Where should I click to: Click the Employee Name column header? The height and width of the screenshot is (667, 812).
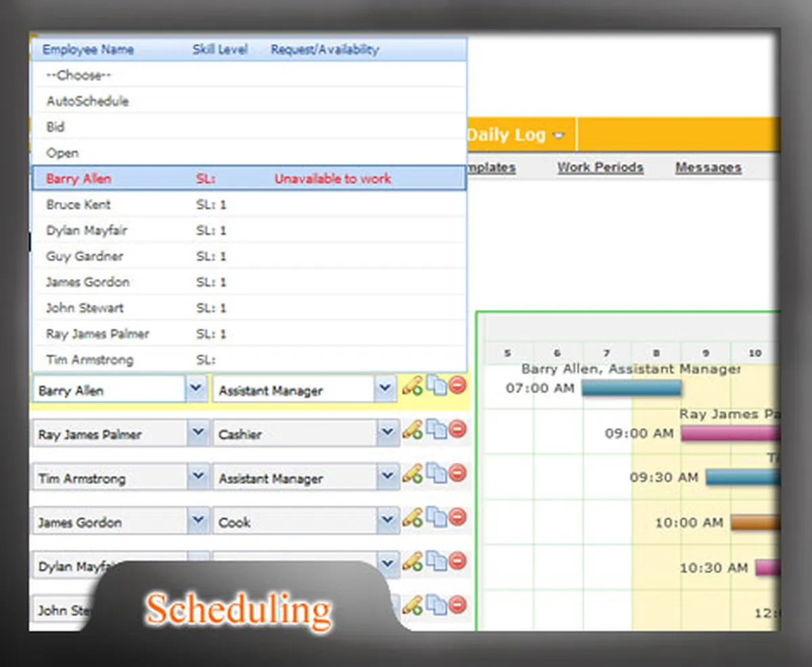[88, 49]
